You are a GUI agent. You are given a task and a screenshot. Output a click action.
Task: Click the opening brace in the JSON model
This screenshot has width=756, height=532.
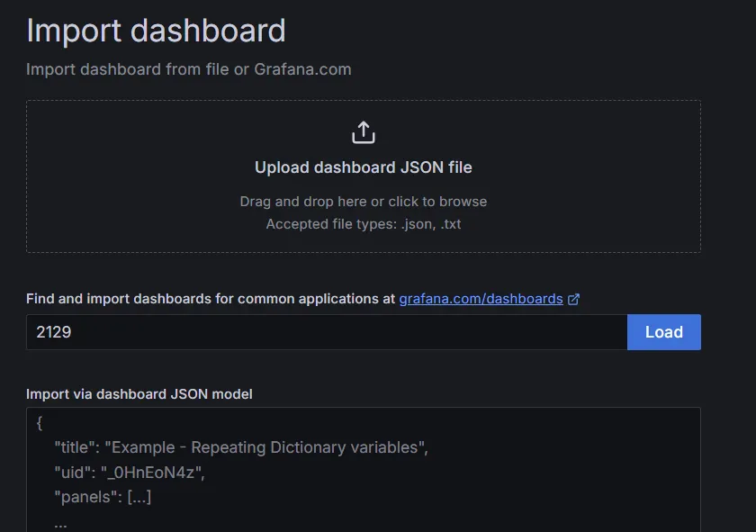click(40, 422)
